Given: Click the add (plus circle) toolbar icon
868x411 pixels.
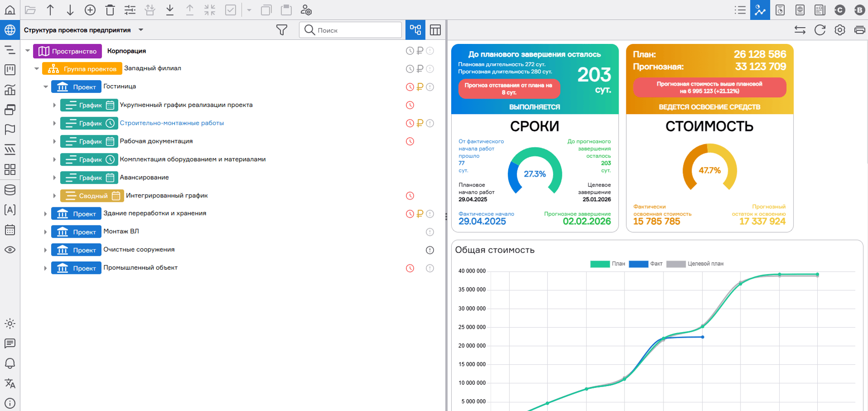Looking at the screenshot, I should [x=90, y=10].
